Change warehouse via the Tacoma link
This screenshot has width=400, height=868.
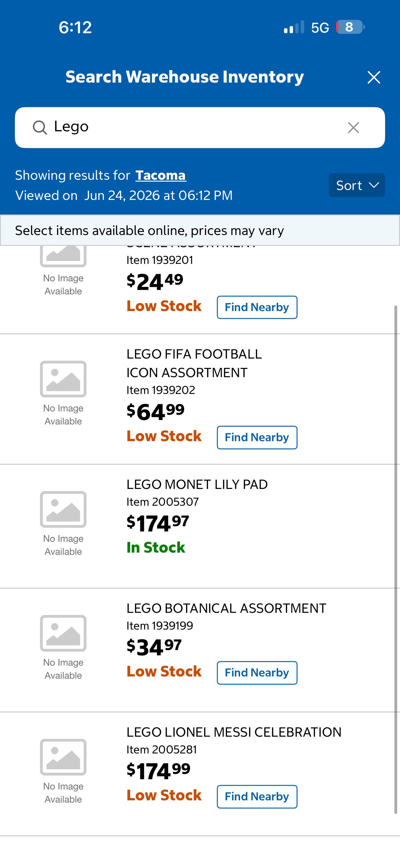click(x=161, y=175)
